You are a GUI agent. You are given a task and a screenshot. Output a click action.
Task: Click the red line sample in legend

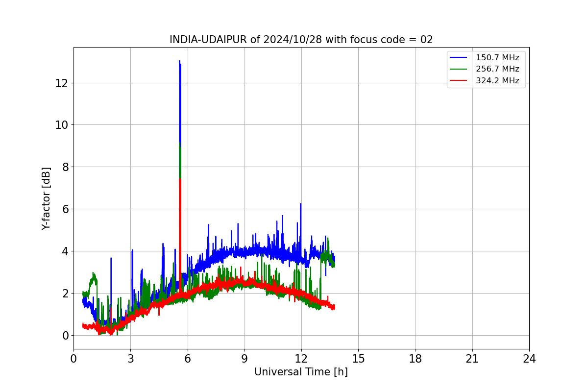click(459, 81)
